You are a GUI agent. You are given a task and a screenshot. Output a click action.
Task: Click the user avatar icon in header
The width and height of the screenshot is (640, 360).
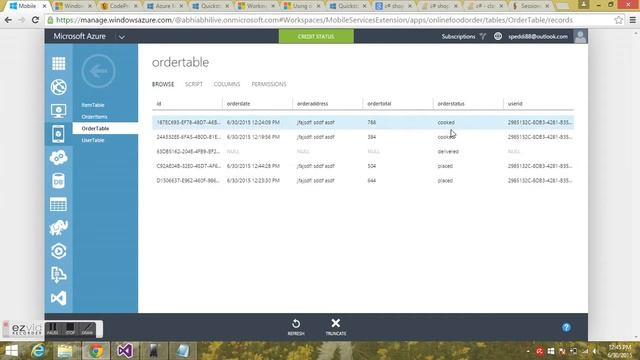580,36
